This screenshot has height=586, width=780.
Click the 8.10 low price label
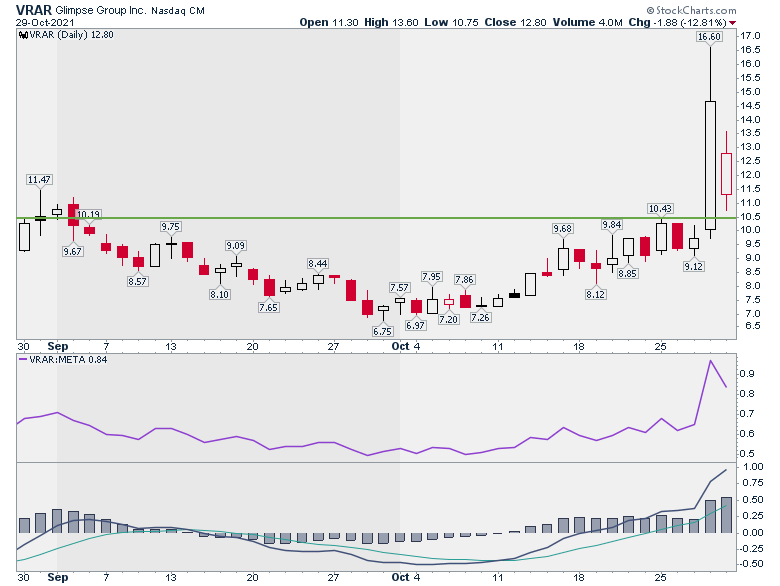(x=219, y=294)
